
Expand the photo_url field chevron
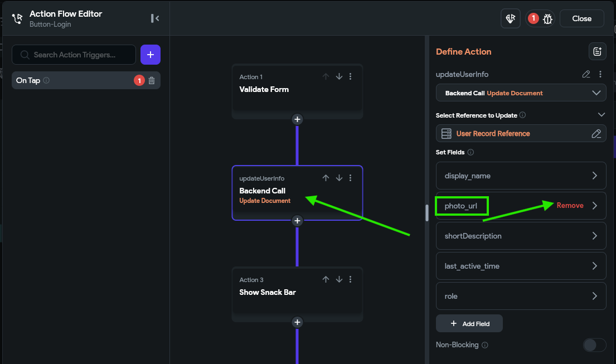pyautogui.click(x=595, y=206)
